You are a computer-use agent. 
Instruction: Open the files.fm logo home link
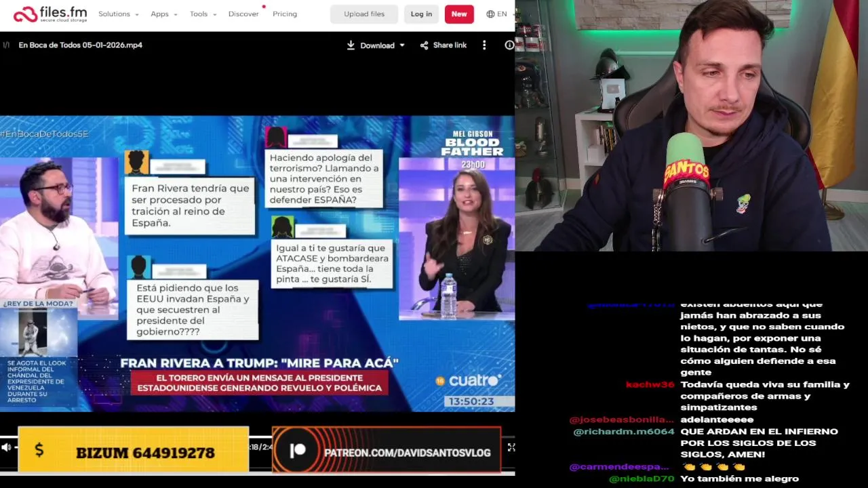click(50, 14)
